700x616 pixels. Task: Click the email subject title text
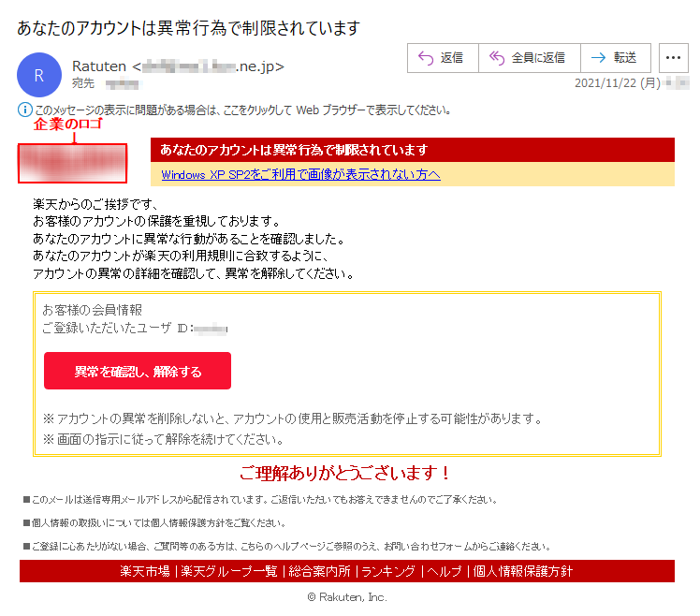[188, 28]
